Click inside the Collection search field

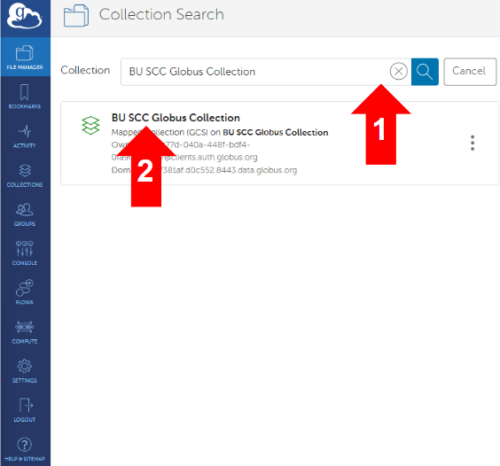[255, 72]
